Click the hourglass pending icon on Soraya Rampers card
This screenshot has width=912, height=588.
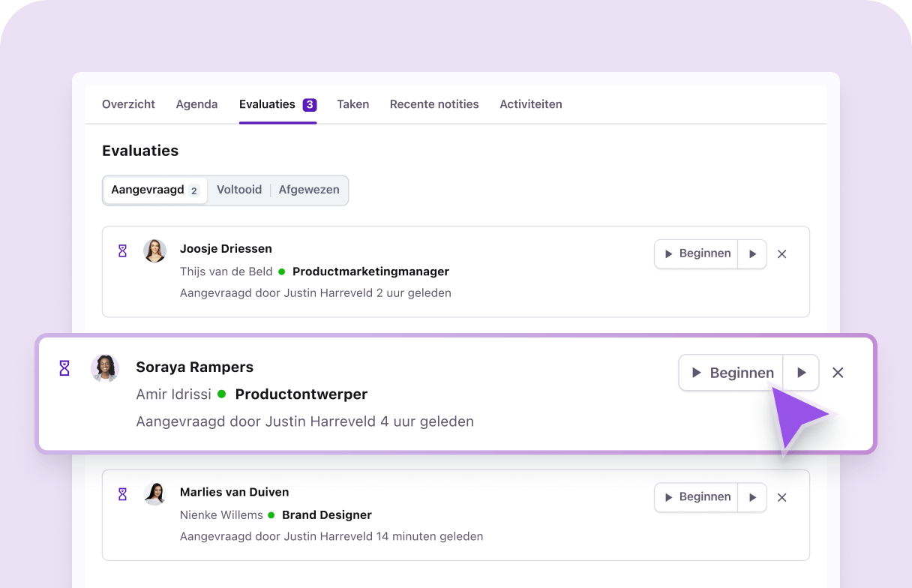tap(64, 368)
